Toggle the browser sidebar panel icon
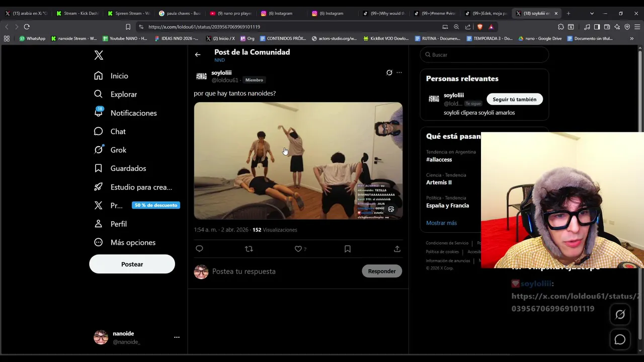This screenshot has height=362, width=644. 597,27
